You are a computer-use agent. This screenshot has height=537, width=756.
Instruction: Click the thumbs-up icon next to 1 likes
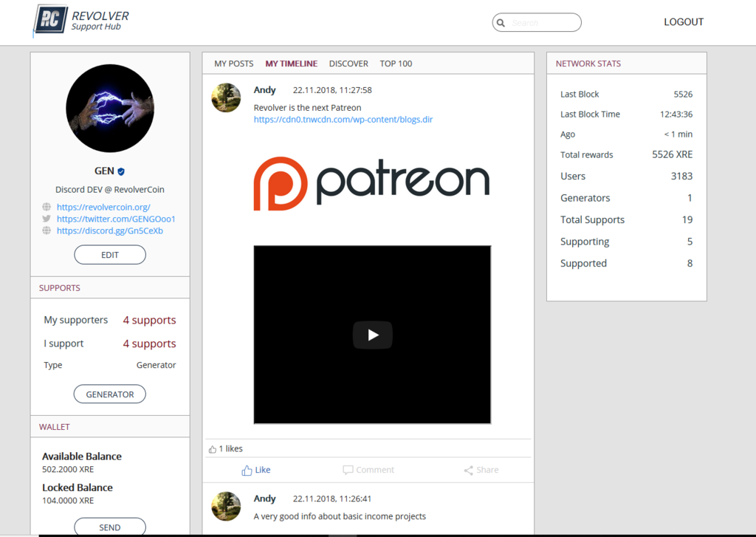point(212,449)
